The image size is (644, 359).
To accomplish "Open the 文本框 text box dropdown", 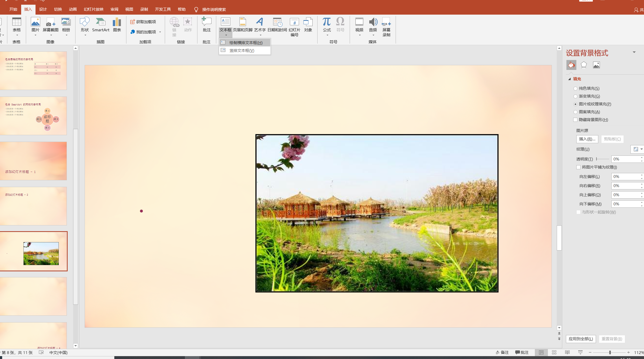I will click(226, 32).
